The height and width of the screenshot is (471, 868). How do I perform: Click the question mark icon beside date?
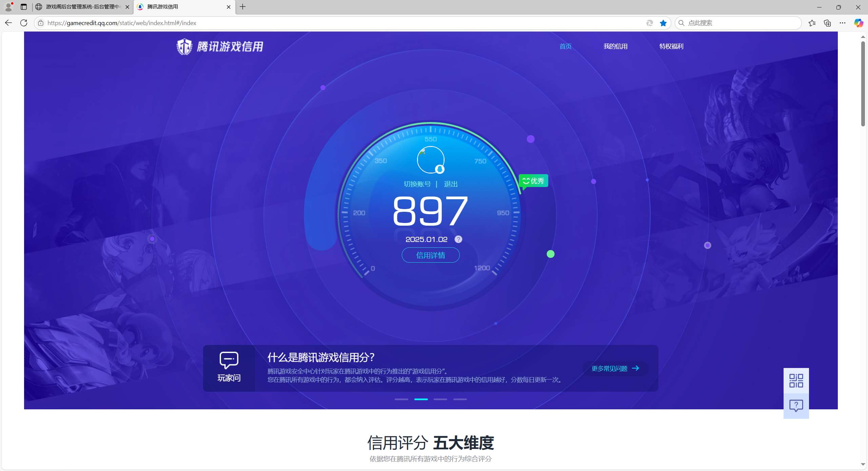(x=458, y=239)
